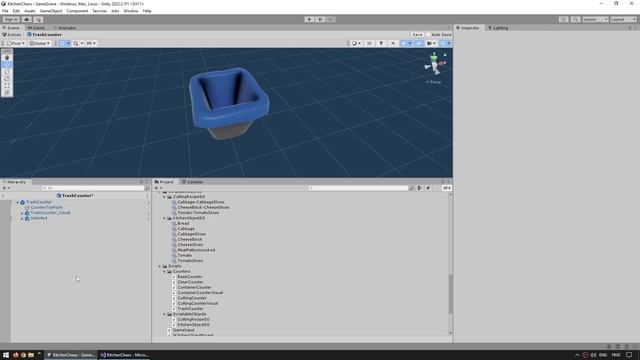The image size is (640, 360).
Task: Click the Project search by label icon
Action: [428, 188]
